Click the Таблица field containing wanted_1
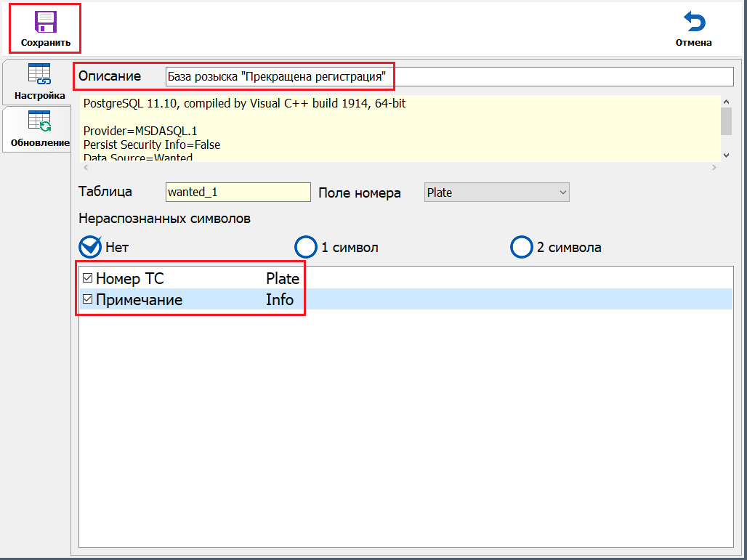747x560 pixels. [x=238, y=192]
